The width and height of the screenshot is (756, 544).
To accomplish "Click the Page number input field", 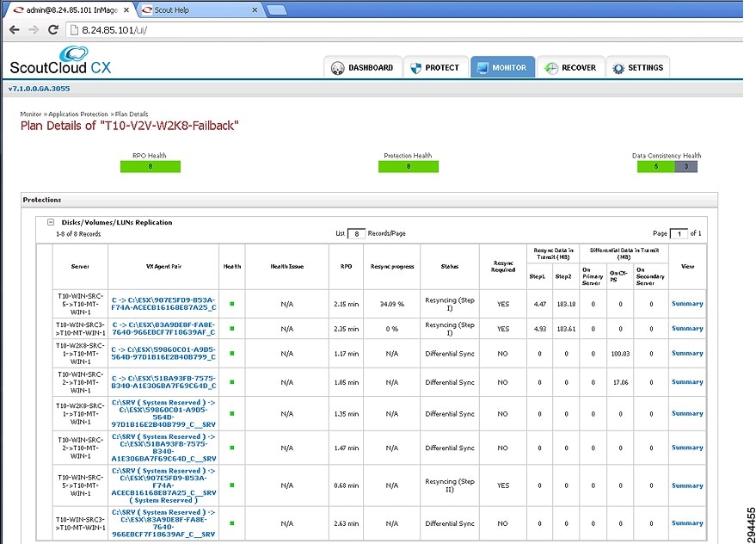I will tap(679, 233).
